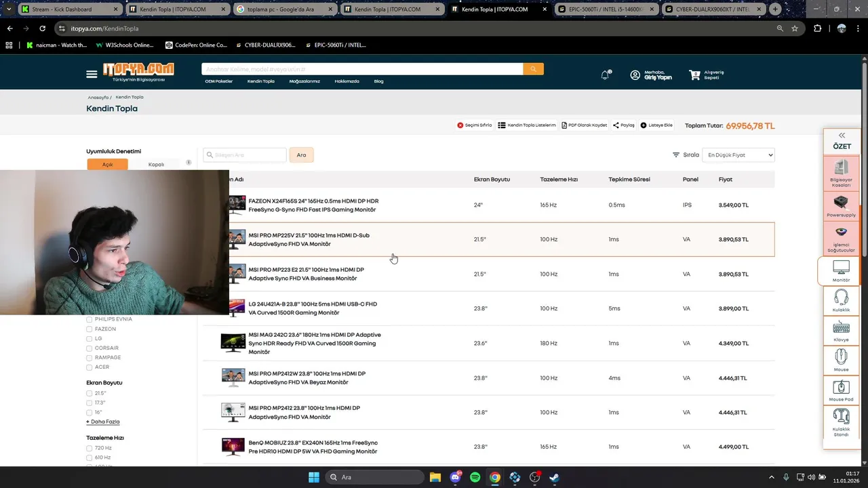The width and height of the screenshot is (868, 488).
Task: Select İşlemci Soğutucular in summary sidebar
Action: (841, 239)
